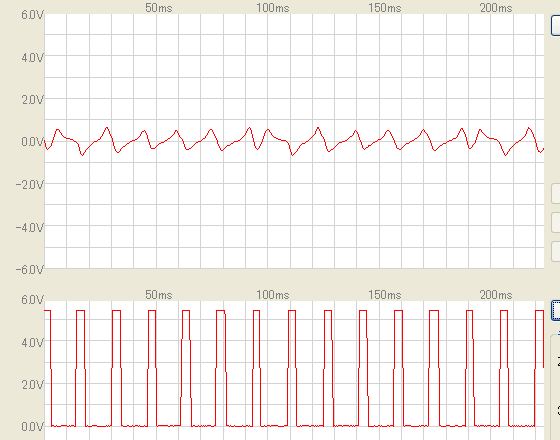Click the 4.0V label on upper graph
This screenshot has width=560, height=440.
pyautogui.click(x=32, y=58)
